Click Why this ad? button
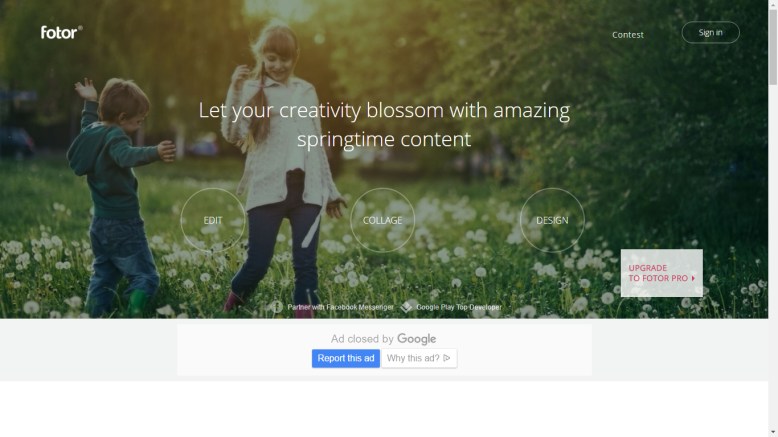The height and width of the screenshot is (437, 778). [419, 358]
